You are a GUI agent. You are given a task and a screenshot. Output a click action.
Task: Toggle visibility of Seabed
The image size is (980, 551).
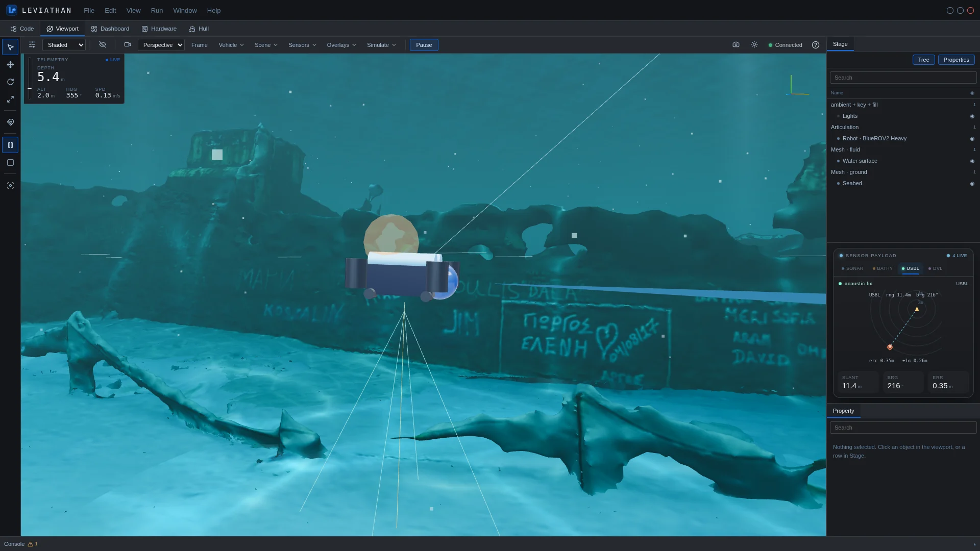(972, 184)
